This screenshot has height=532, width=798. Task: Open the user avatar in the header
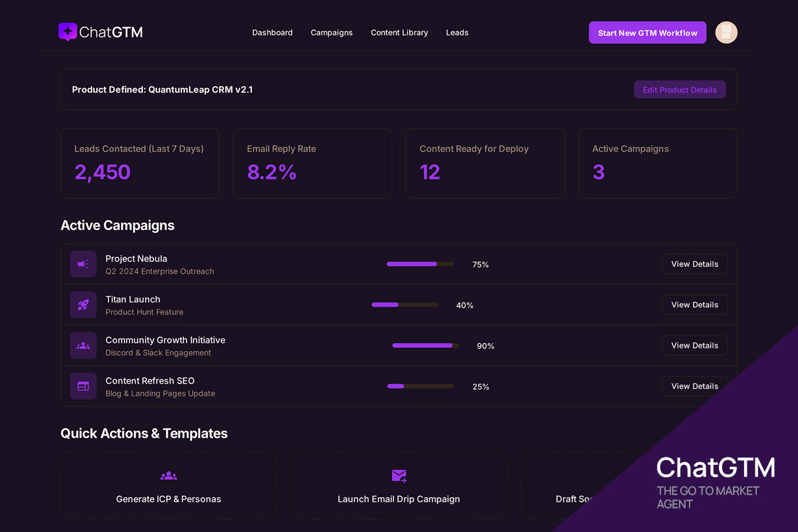click(726, 32)
